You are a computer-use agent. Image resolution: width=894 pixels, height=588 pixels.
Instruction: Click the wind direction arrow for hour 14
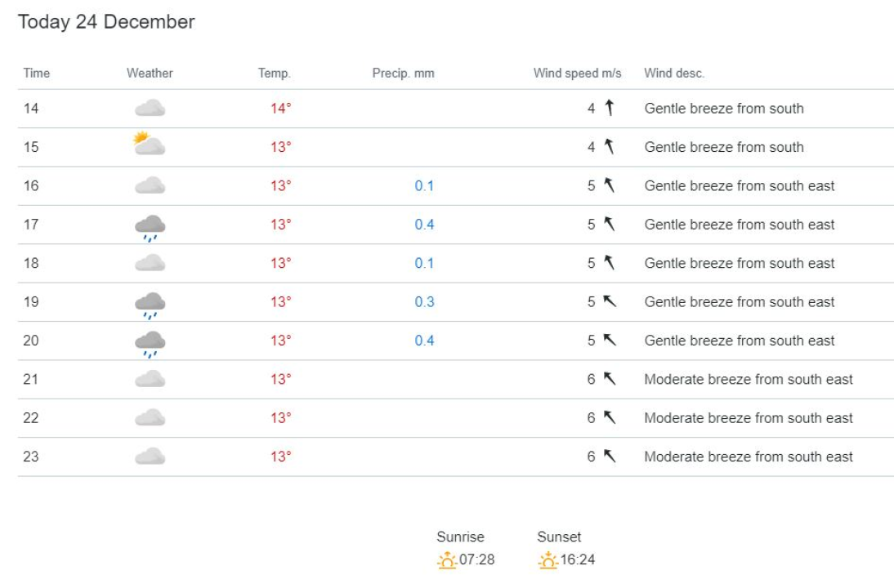coord(609,108)
